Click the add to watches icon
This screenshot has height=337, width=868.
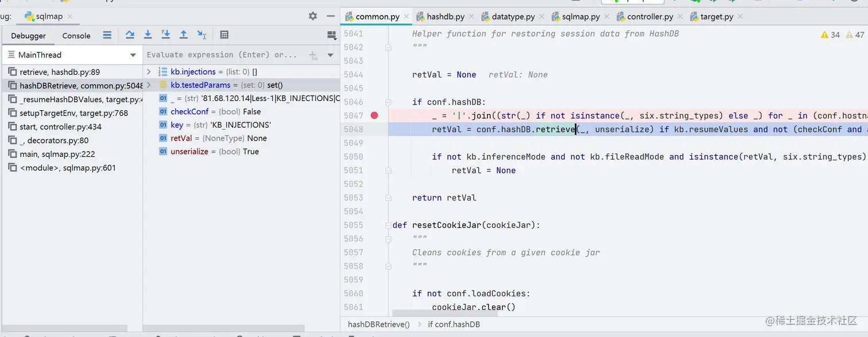(x=313, y=56)
